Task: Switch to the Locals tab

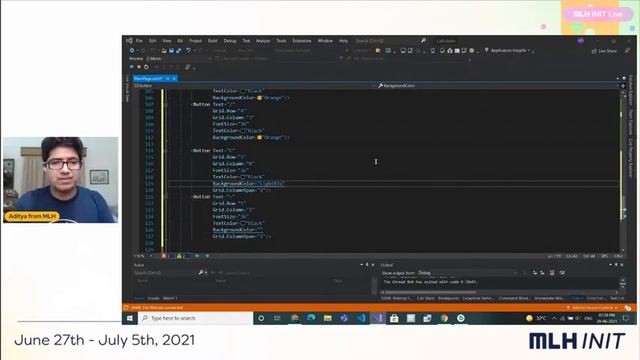Action: 153,298
